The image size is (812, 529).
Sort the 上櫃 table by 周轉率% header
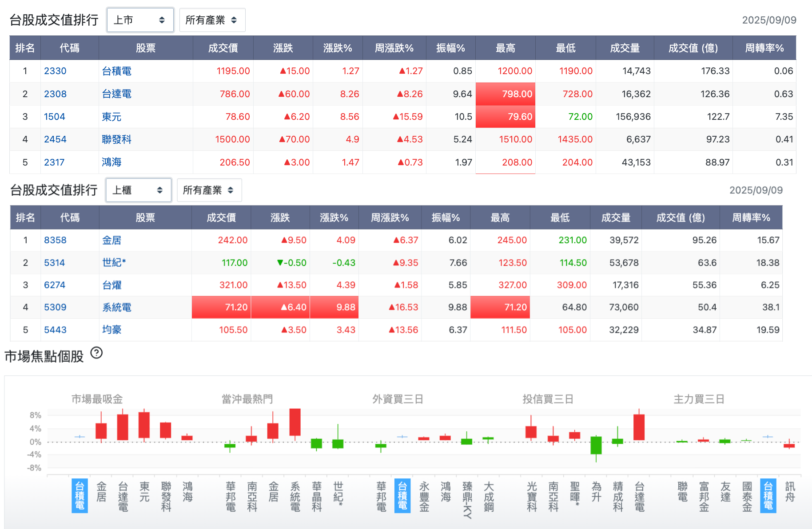751,217
